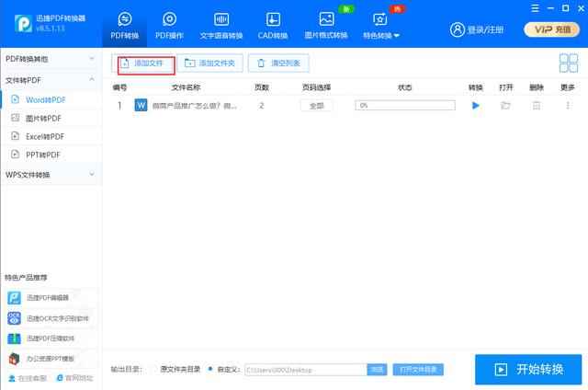Click 页码选择 column header
This screenshot has width=588, height=390.
tap(316, 87)
